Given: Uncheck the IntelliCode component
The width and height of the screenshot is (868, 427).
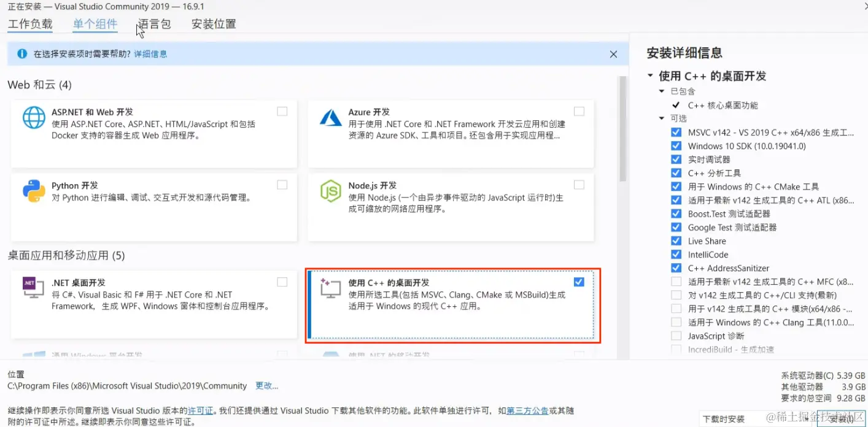Looking at the screenshot, I should tap(676, 255).
